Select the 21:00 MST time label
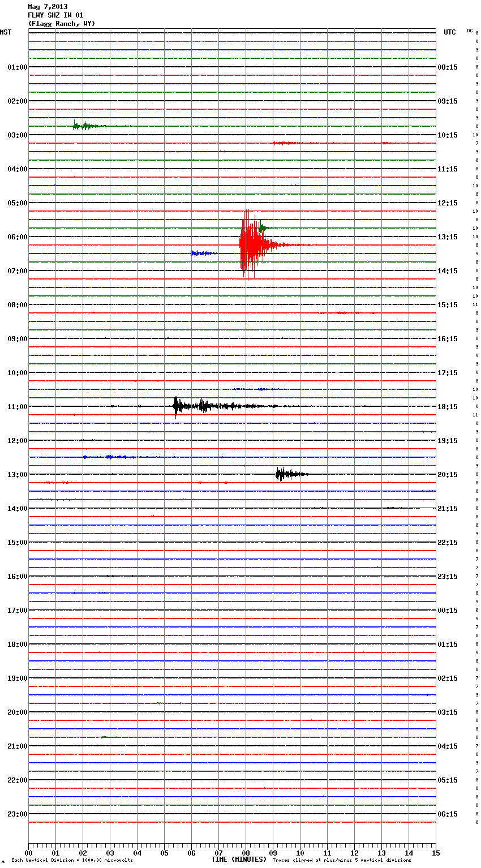Viewport: 481px width, 868px height. click(17, 746)
